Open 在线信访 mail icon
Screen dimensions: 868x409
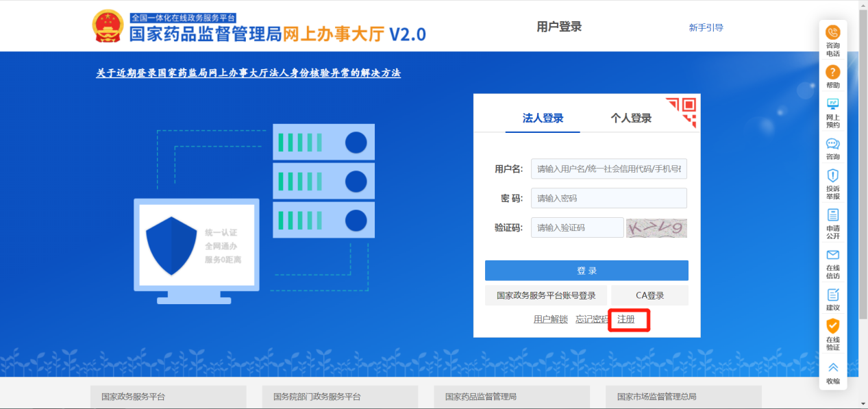[832, 255]
